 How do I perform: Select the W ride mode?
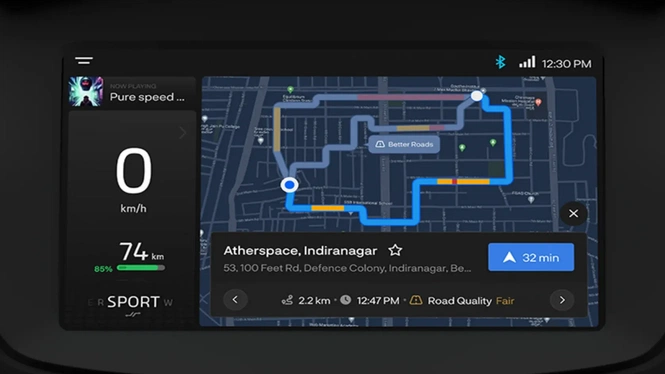coord(168,303)
